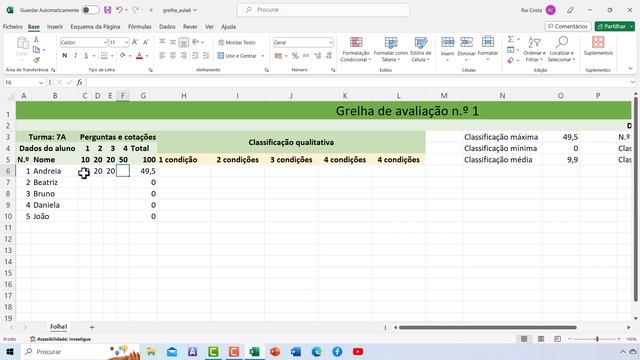Open Formatação Condicional menu
This screenshot has width=640, height=360.
[x=356, y=49]
